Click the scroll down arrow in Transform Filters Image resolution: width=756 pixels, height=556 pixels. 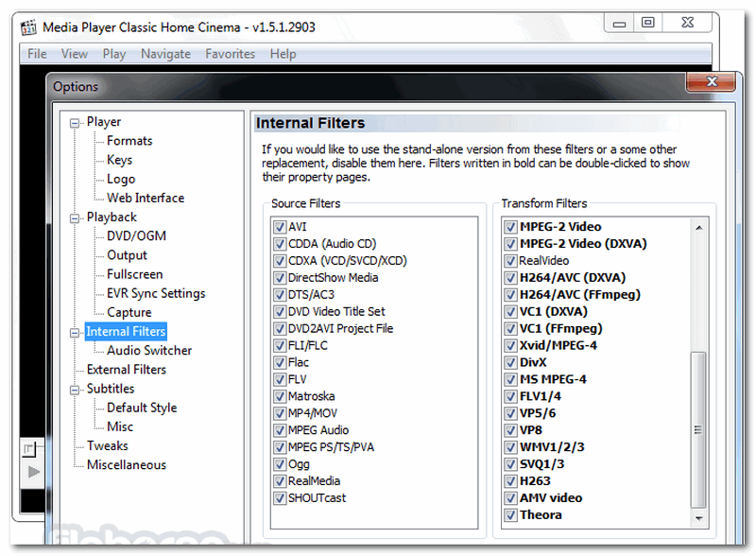coord(699,519)
